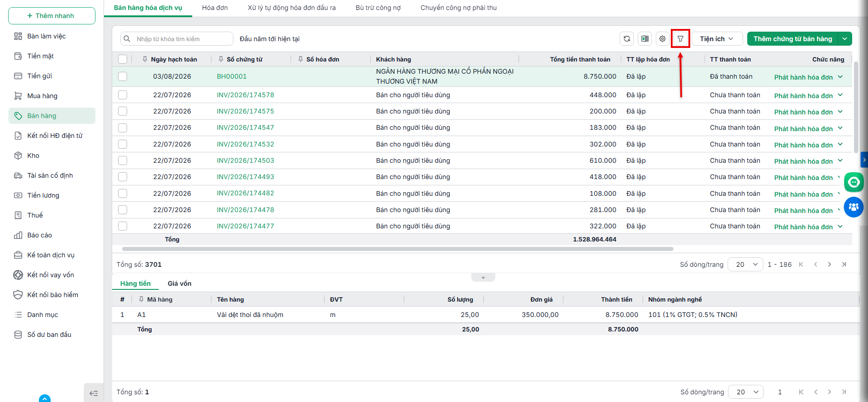Expand Thêm chứng từ bán hàng arrow
Viewport: 868px width, 402px height.
845,39
